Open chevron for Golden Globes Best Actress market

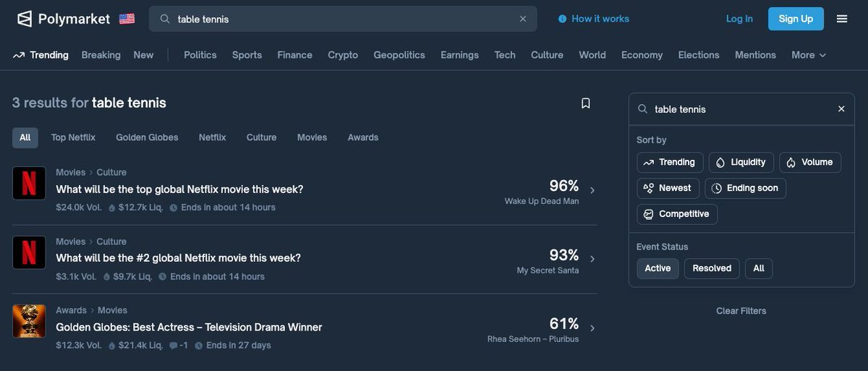pos(592,328)
